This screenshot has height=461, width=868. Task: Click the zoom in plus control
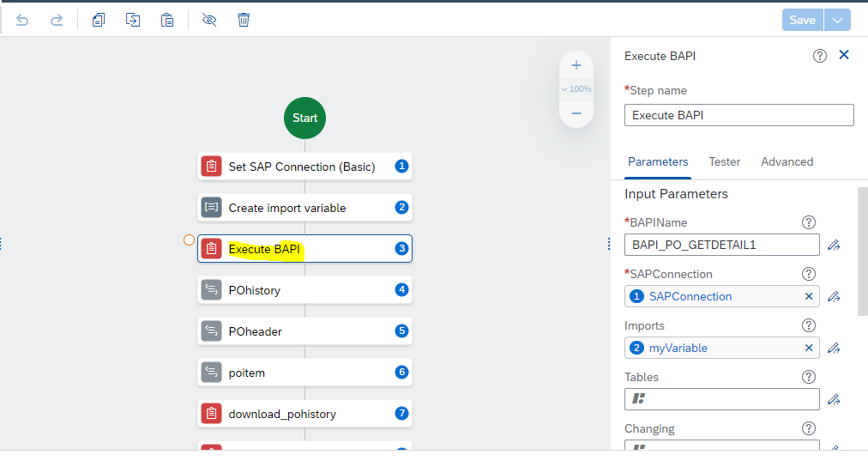pos(576,65)
